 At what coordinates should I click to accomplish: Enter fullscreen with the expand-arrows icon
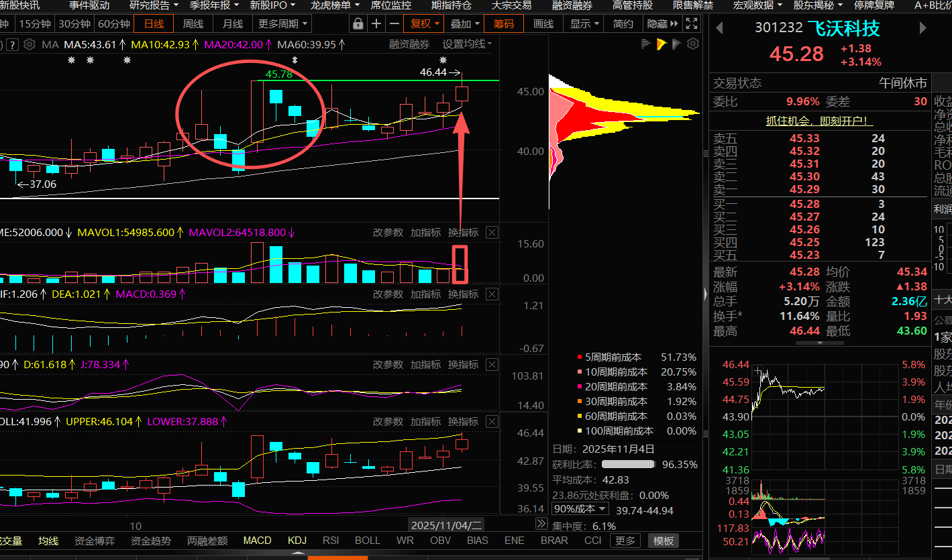[x=693, y=24]
